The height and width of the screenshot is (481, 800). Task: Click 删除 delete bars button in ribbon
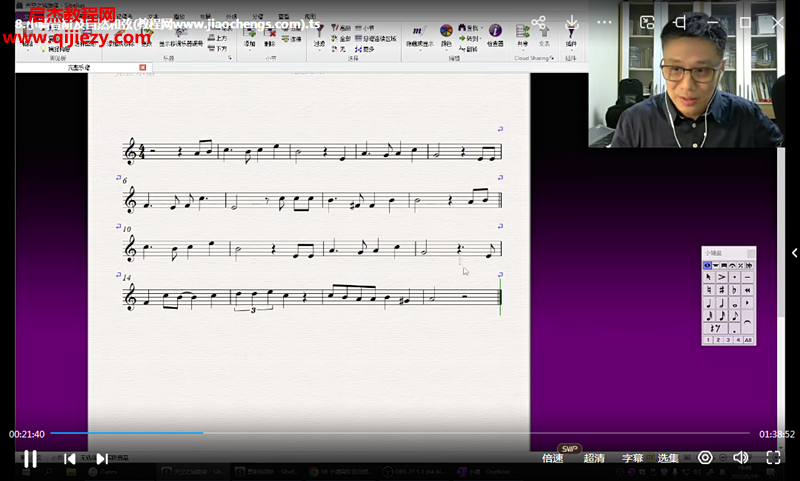pos(270,37)
